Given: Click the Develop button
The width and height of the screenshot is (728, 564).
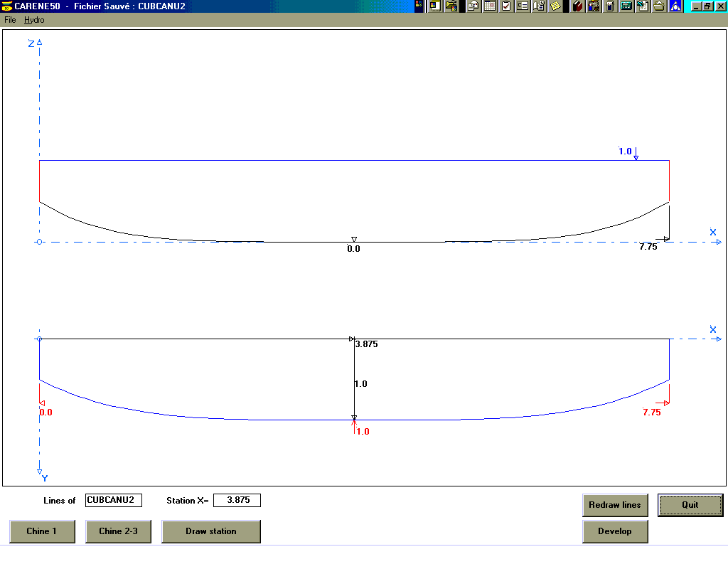Looking at the screenshot, I should 615,531.
